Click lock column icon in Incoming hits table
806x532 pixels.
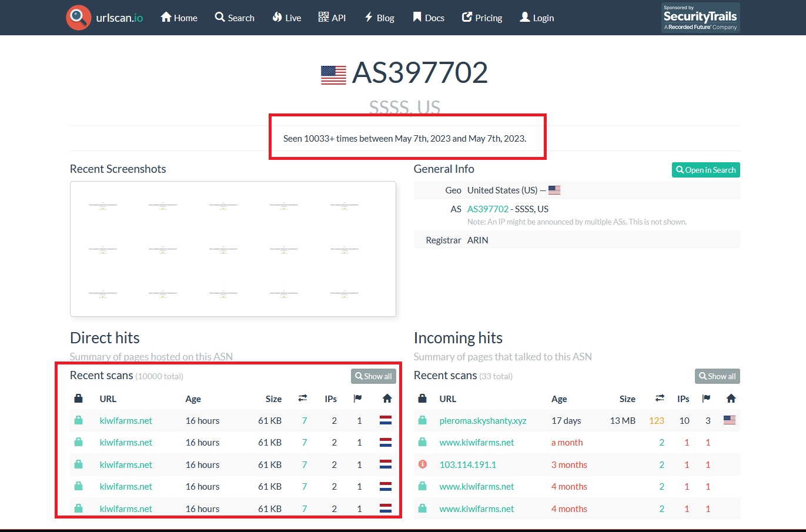422,399
